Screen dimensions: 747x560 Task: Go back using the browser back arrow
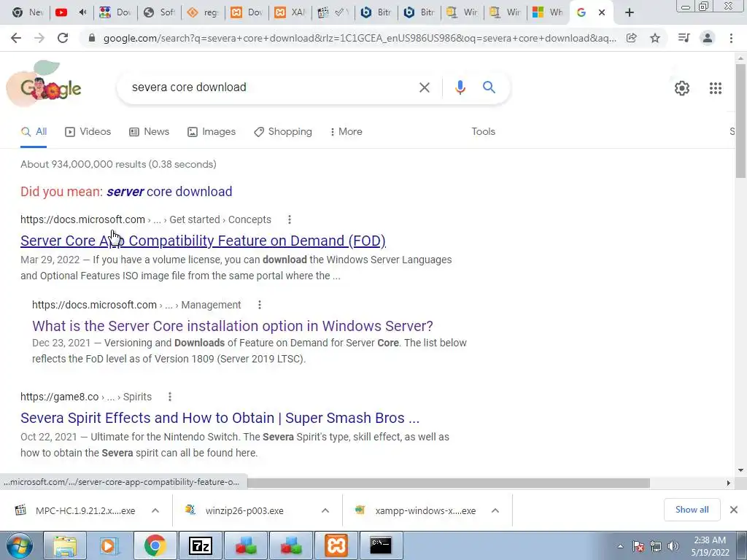point(16,38)
